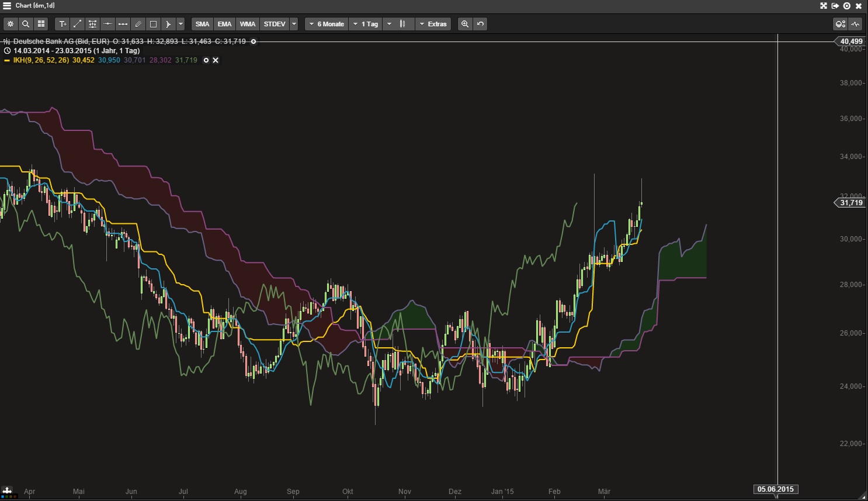868x501 pixels.
Task: Click the Okt label on time axis
Action: [x=348, y=492]
